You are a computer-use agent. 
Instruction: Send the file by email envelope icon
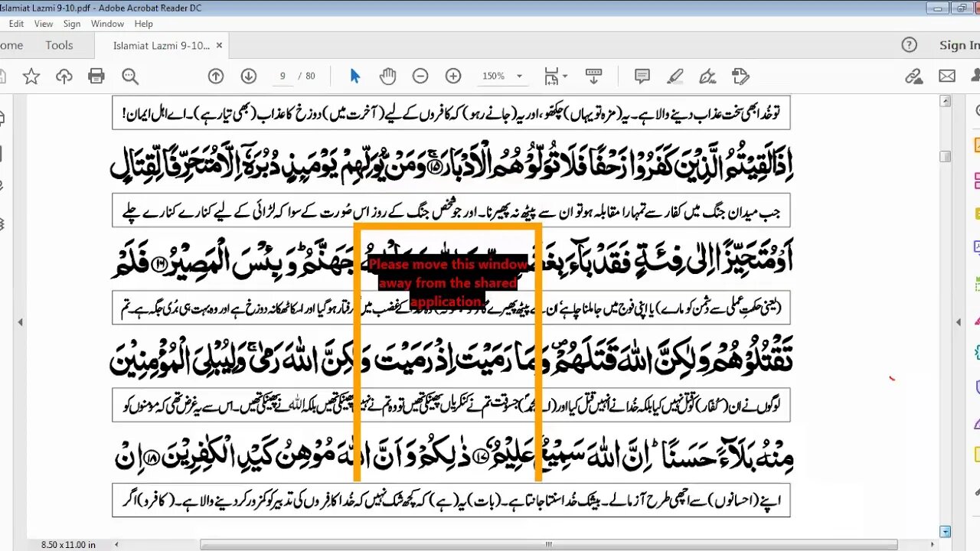947,76
